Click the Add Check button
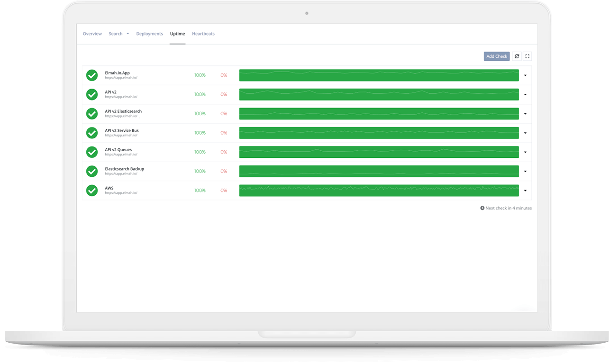Viewport: 609px width, 364px height. click(496, 56)
